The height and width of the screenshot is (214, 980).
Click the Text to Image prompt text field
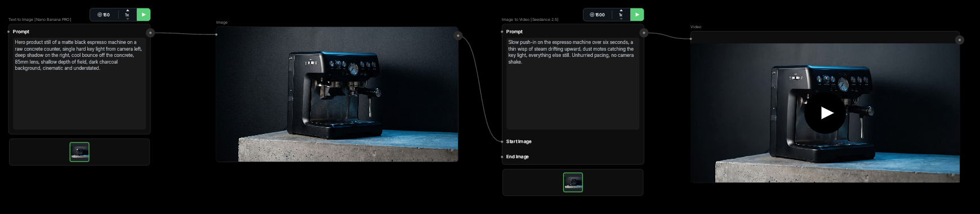[79, 83]
